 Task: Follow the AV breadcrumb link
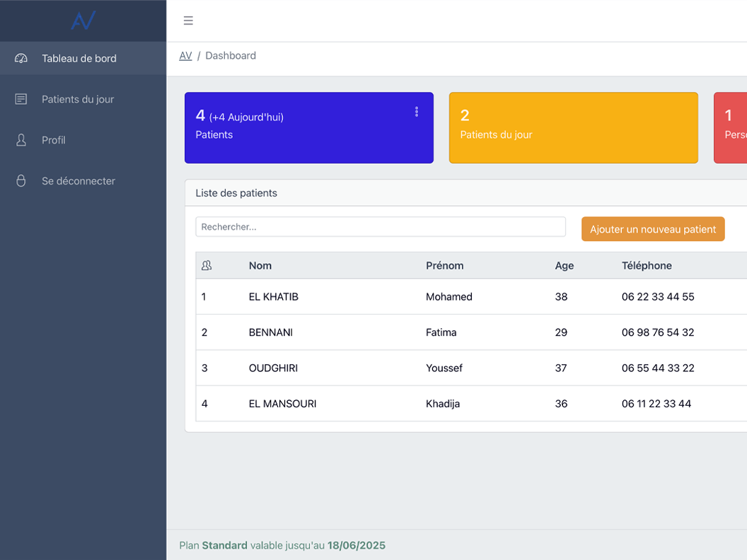(185, 56)
